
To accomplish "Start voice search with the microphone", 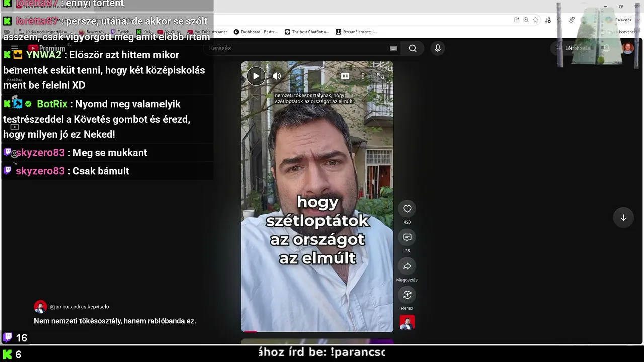I will (438, 48).
